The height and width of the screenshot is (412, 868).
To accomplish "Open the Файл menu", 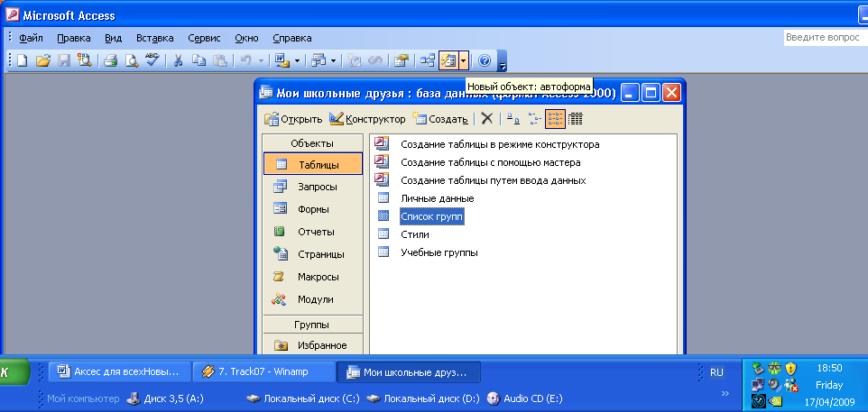I will click(x=32, y=38).
